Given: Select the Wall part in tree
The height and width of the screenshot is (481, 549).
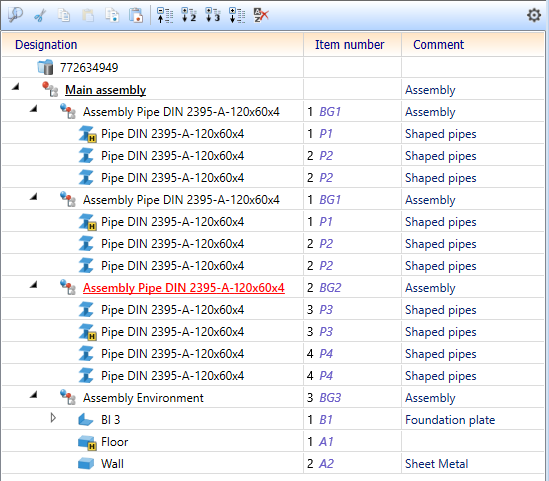Looking at the screenshot, I should (112, 463).
